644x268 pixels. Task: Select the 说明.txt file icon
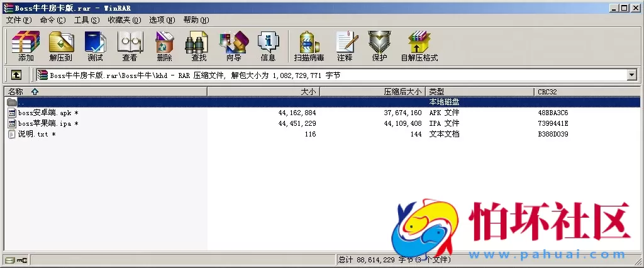pos(12,134)
